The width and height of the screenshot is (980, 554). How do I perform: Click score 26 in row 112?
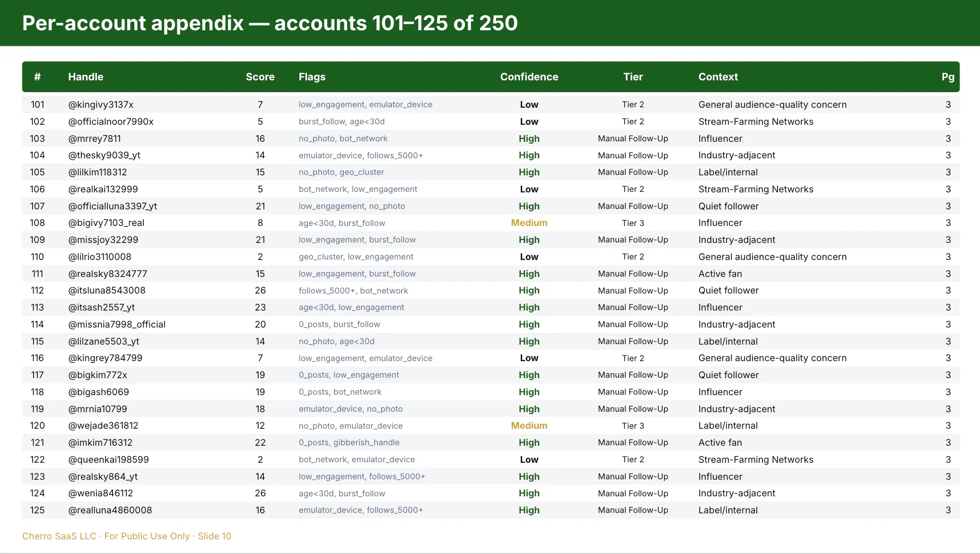coord(260,290)
